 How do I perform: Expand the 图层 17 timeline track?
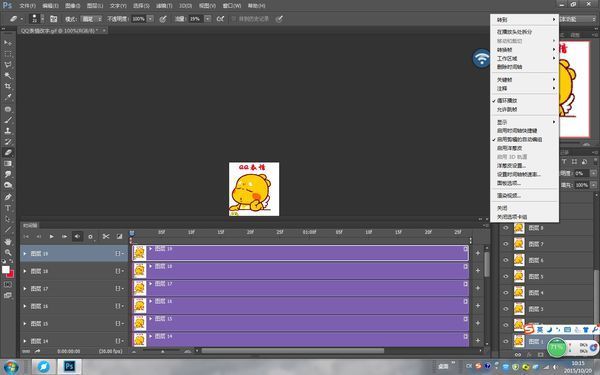pyautogui.click(x=25, y=289)
